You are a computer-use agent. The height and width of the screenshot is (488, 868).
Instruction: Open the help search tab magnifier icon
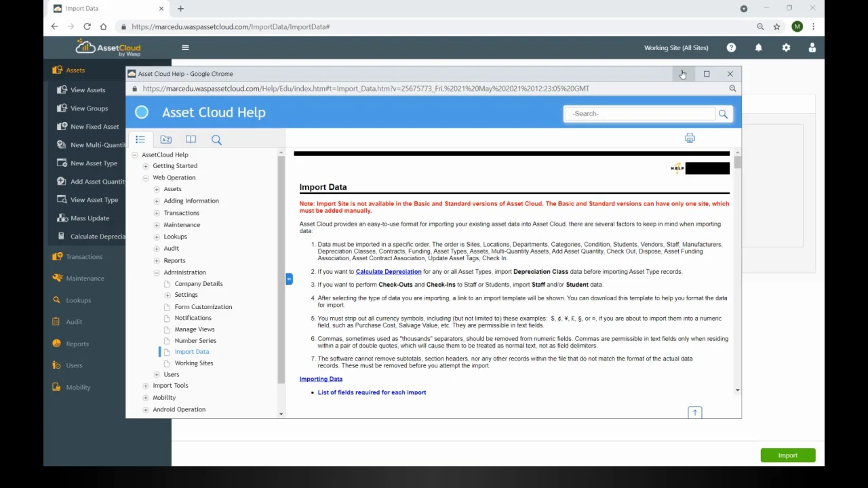tap(216, 139)
